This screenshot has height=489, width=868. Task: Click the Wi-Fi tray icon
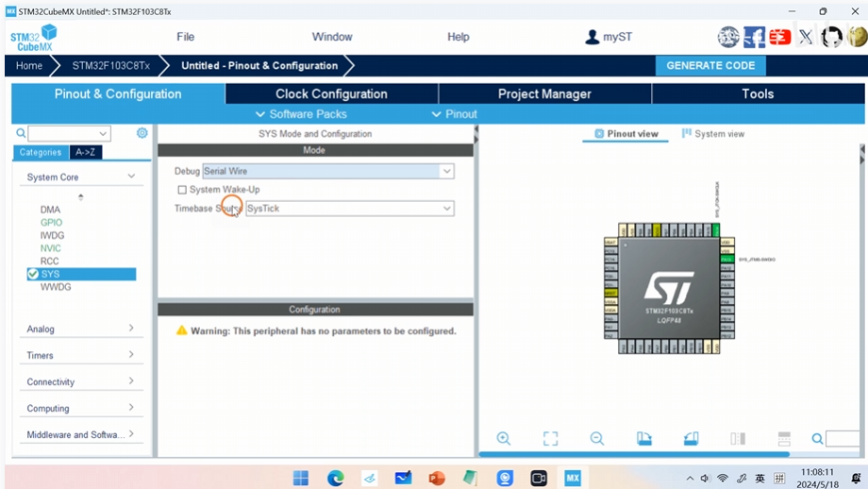pos(723,478)
